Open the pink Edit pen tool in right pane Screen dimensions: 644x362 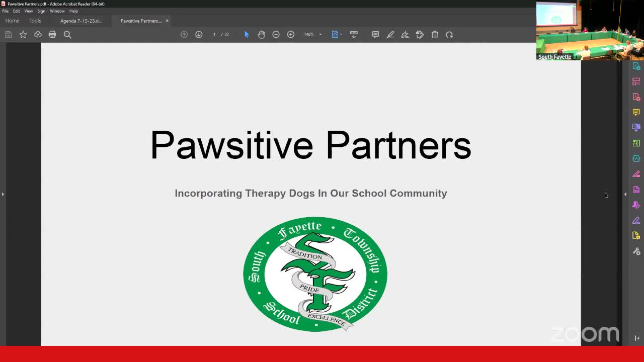click(x=636, y=174)
